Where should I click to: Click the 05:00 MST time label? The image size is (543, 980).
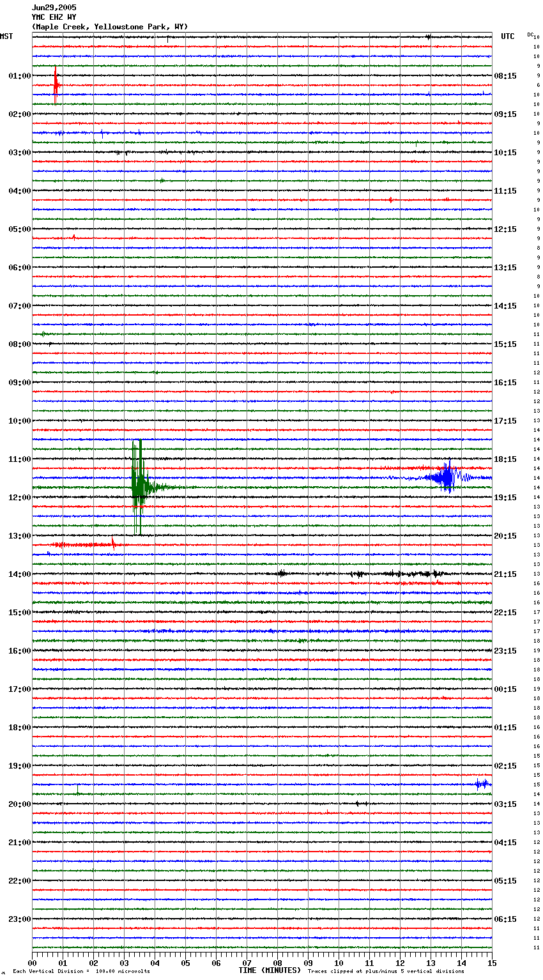[20, 229]
